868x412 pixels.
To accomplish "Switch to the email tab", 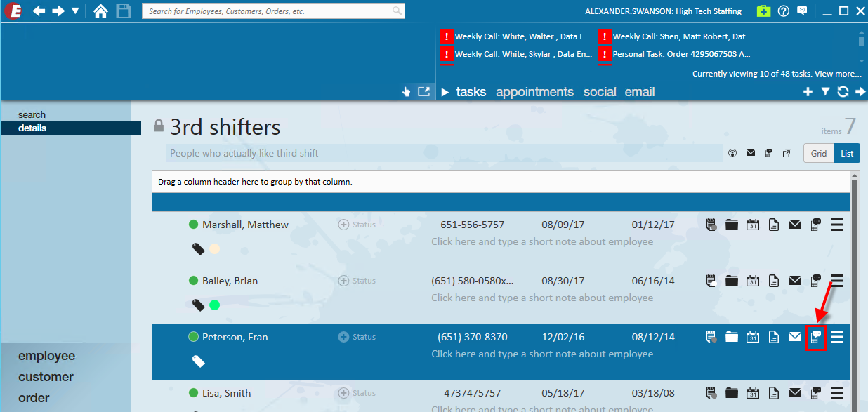I will click(x=640, y=92).
